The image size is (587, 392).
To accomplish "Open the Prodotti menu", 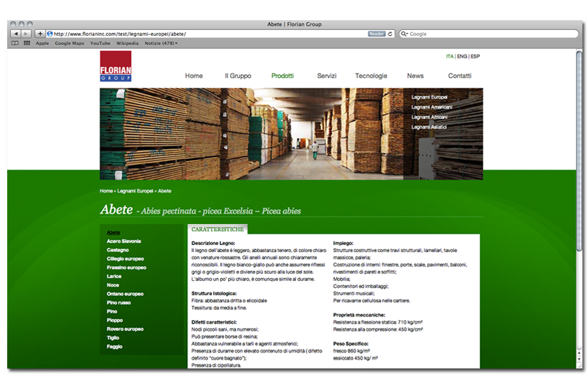I will (x=282, y=76).
